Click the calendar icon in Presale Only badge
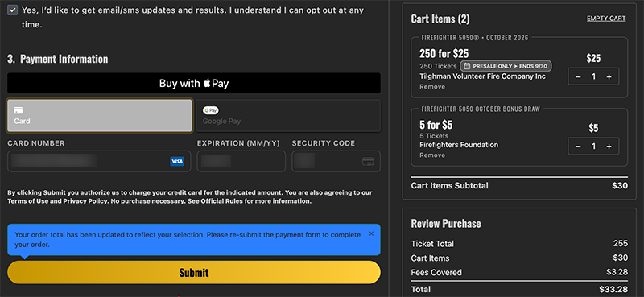The height and width of the screenshot is (297, 644). click(x=467, y=66)
